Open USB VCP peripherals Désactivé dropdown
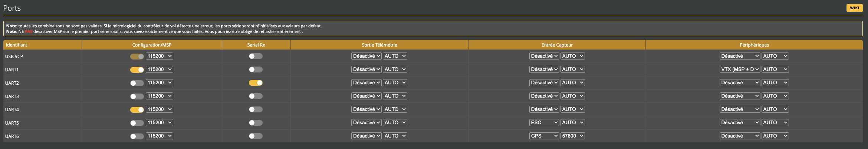 740,56
